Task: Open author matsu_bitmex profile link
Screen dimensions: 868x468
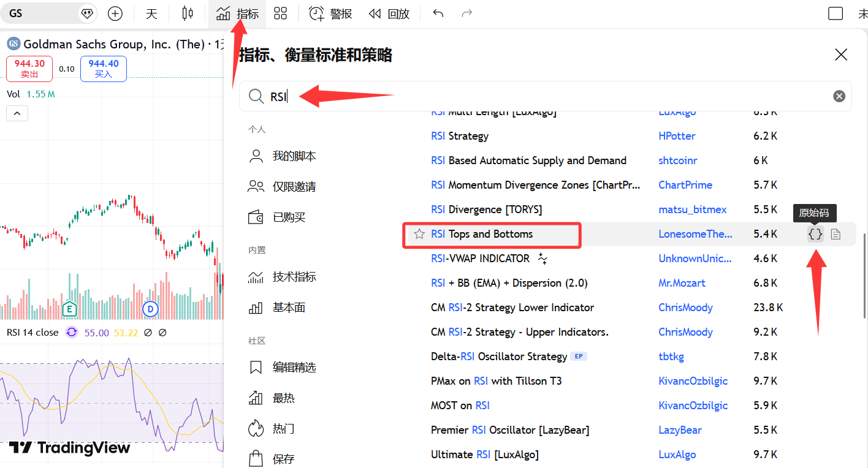Action: [x=693, y=209]
